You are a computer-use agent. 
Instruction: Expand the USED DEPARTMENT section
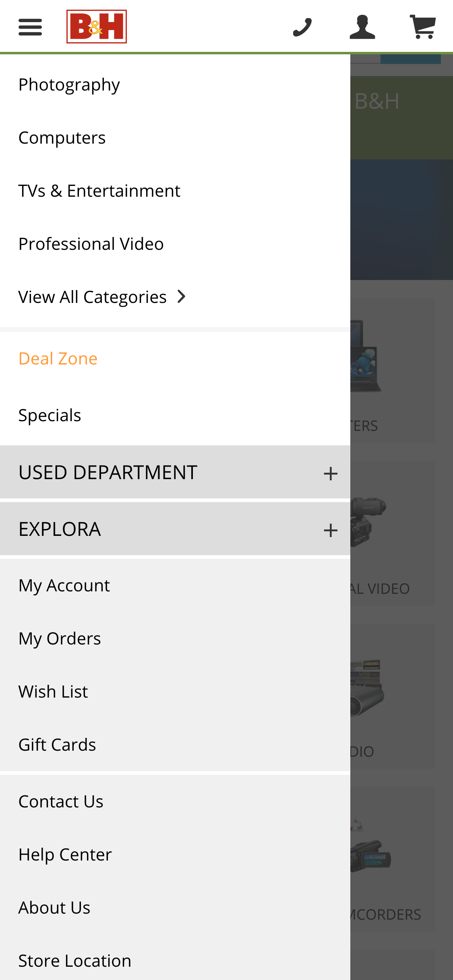coord(173,472)
